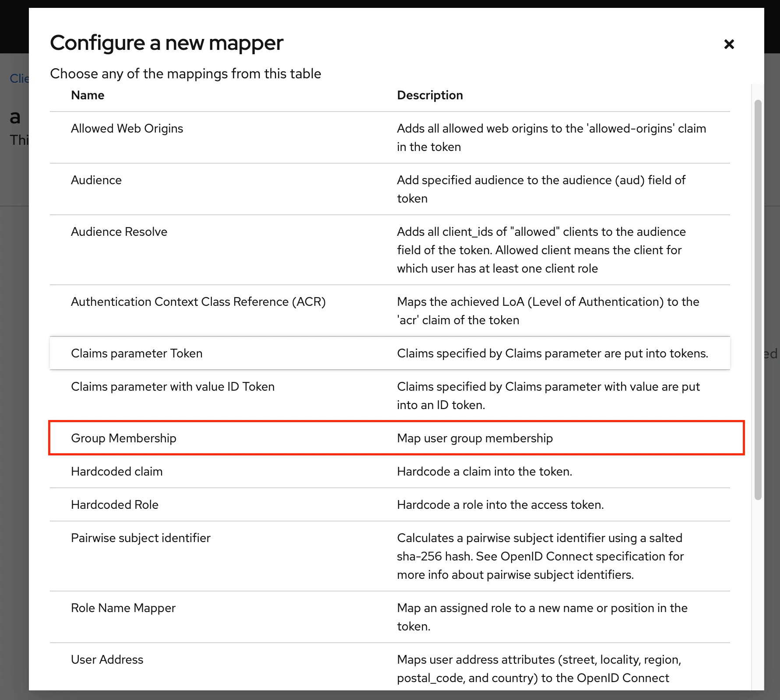The image size is (780, 700).
Task: Select the Allowed Web Origins mapper
Action: click(x=127, y=128)
